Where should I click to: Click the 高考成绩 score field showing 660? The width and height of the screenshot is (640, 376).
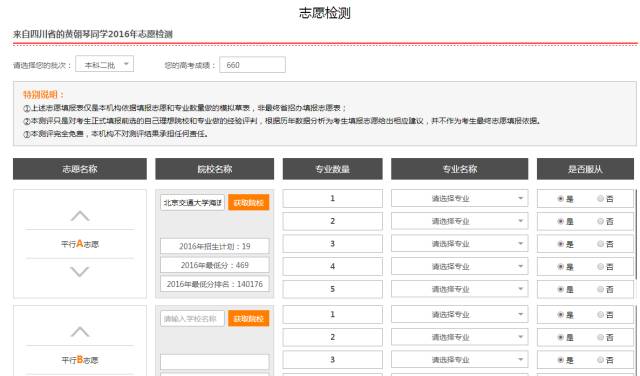pyautogui.click(x=252, y=65)
